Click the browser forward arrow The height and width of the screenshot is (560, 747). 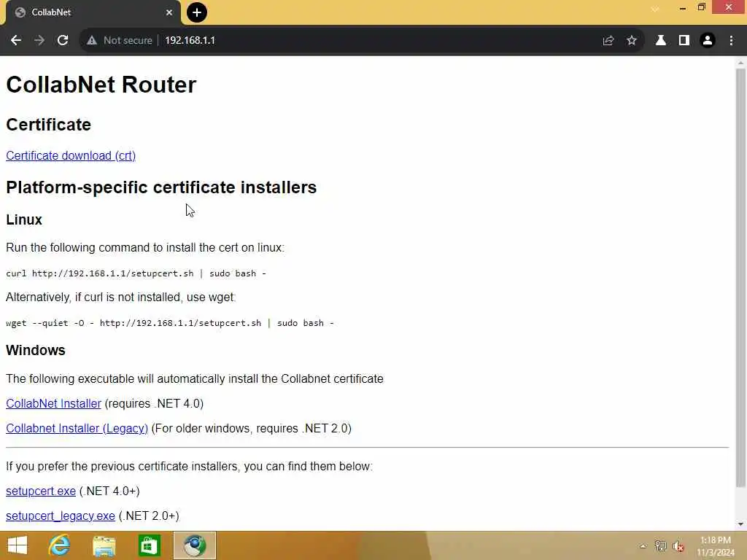coord(39,41)
